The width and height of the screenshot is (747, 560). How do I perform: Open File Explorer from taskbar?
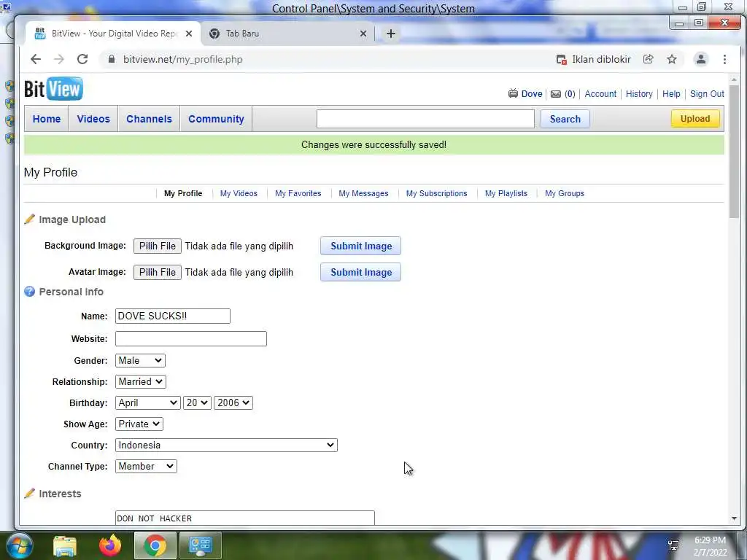pos(65,546)
